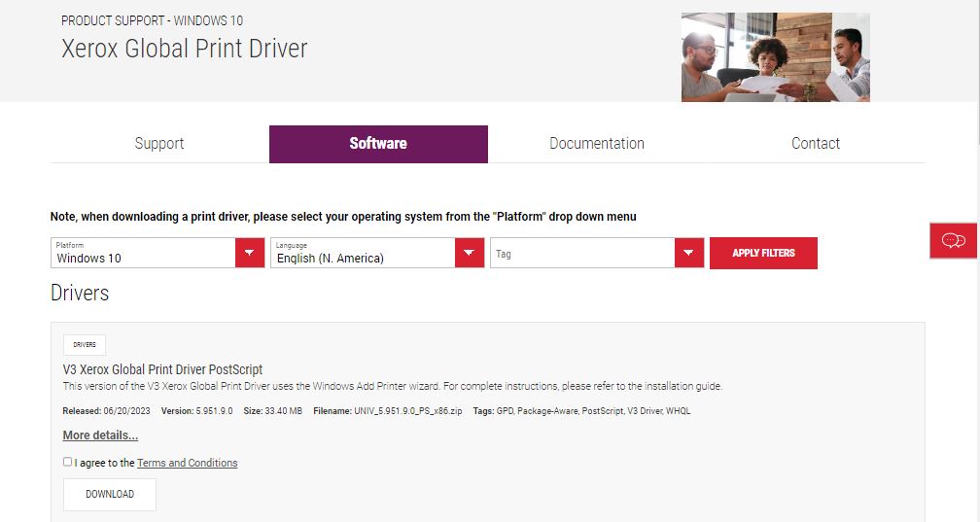Viewport: 980px width, 522px height.
Task: Click the Download button
Action: tap(109, 494)
